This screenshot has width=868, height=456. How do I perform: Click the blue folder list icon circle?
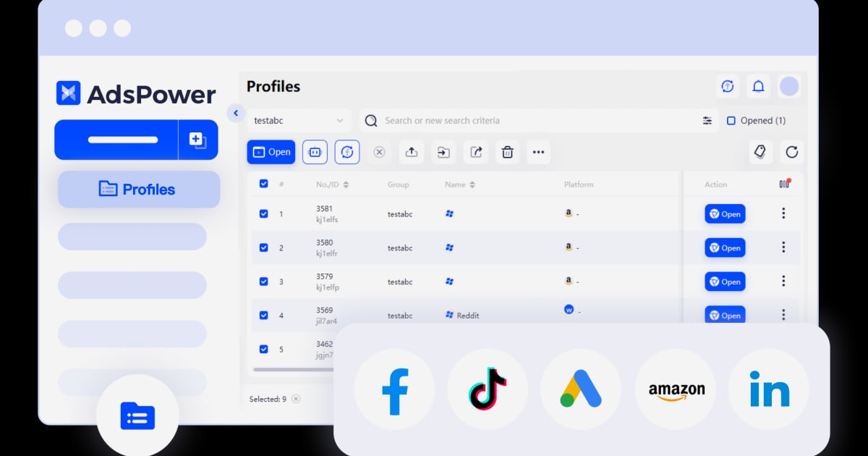[x=137, y=415]
